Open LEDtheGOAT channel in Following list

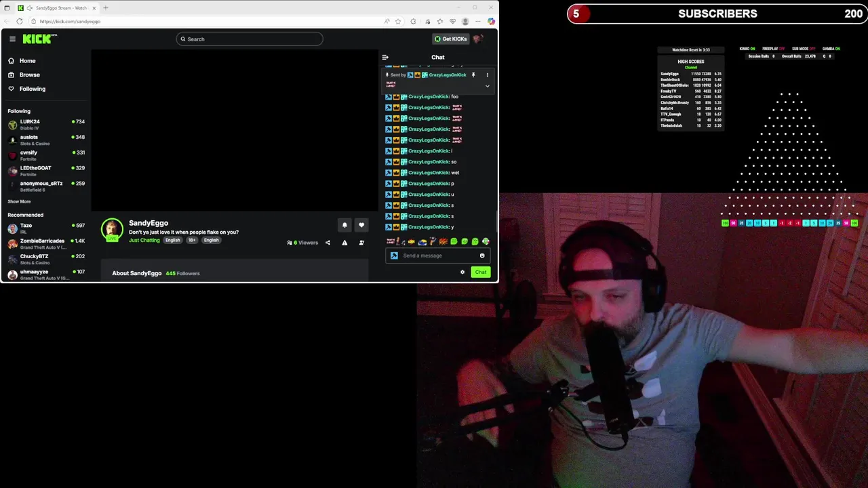46,171
